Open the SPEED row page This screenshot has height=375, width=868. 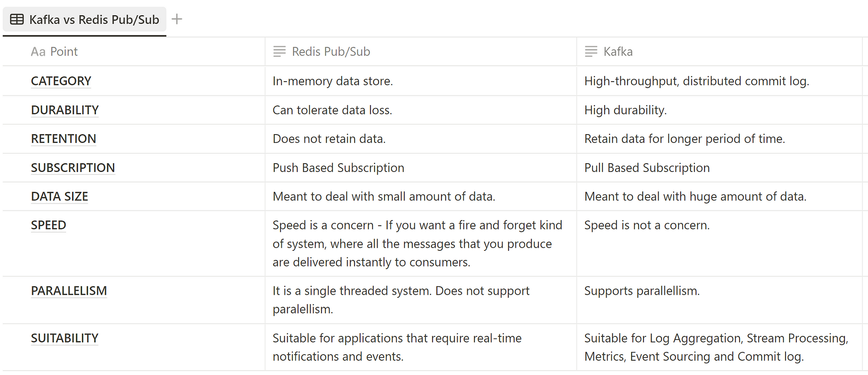tap(49, 225)
